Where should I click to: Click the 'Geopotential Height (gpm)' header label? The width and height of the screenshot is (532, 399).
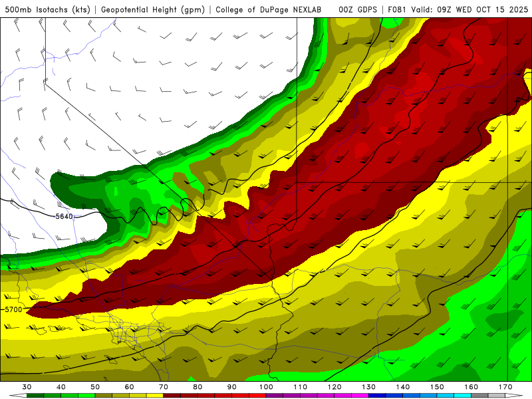(153, 10)
